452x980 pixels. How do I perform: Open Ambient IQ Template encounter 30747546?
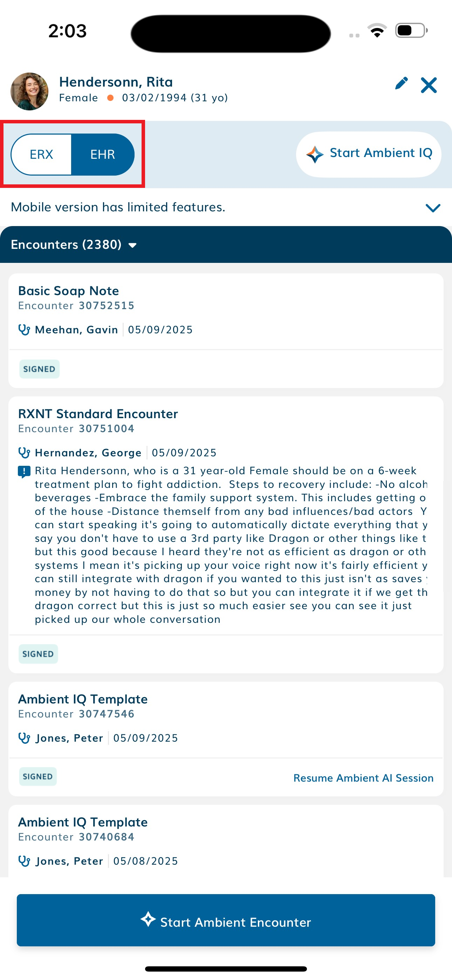point(226,739)
